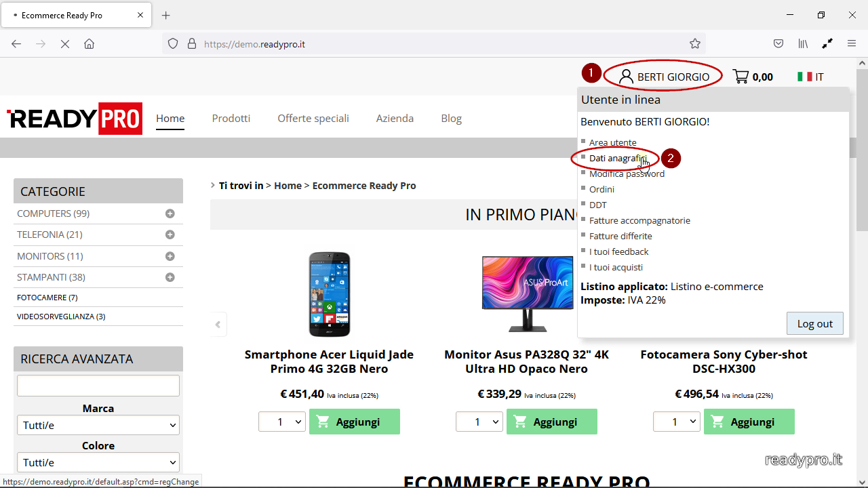The image size is (868, 488).
Task: Add Asus monitor with Aggiungi button
Action: pos(552,422)
